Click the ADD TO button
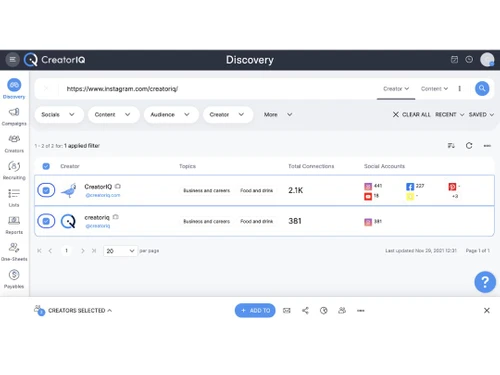This screenshot has width=500, height=375. (255, 310)
